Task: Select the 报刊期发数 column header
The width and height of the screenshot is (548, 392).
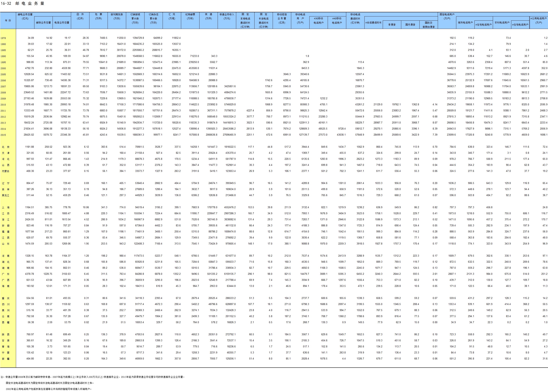Action: 117,16
